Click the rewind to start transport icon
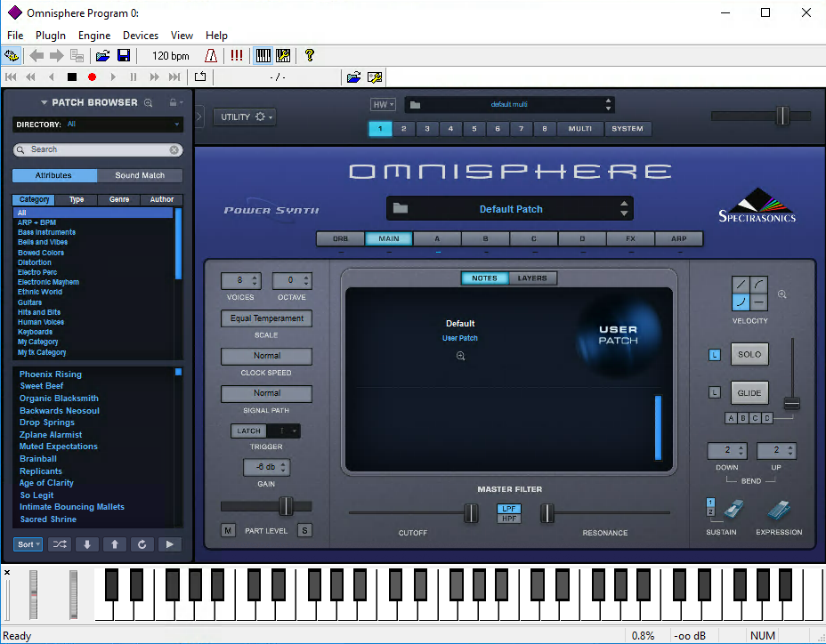826x644 pixels. 11,76
